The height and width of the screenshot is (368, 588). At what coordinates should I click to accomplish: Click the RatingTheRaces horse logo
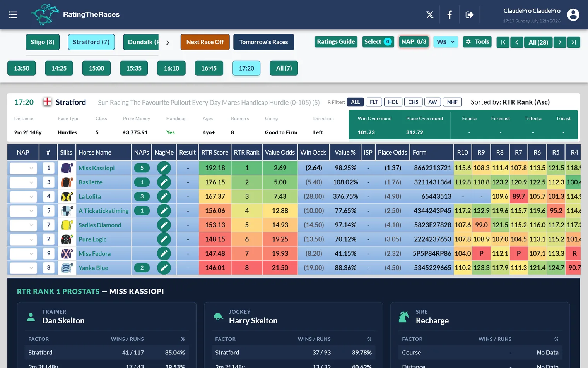tap(45, 15)
